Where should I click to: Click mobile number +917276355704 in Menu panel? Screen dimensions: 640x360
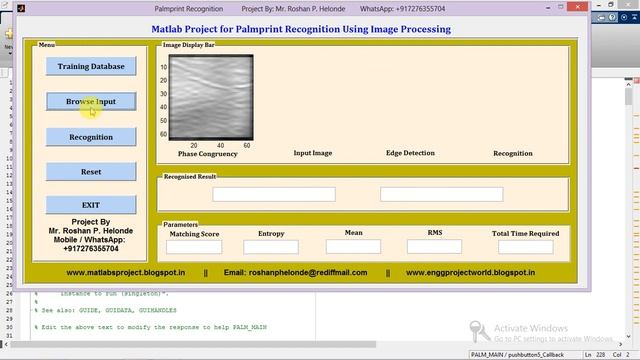pos(91,249)
